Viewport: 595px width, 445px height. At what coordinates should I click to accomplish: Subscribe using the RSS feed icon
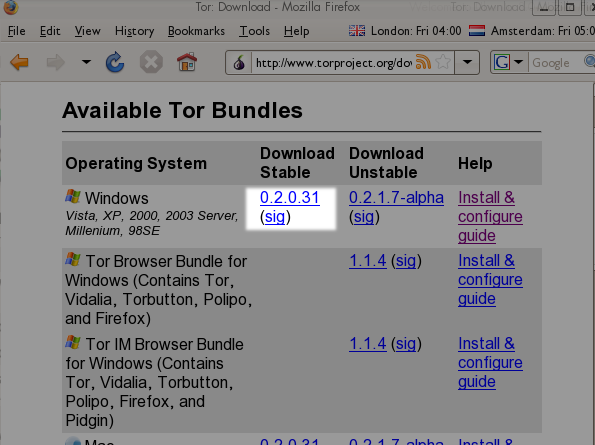423,62
